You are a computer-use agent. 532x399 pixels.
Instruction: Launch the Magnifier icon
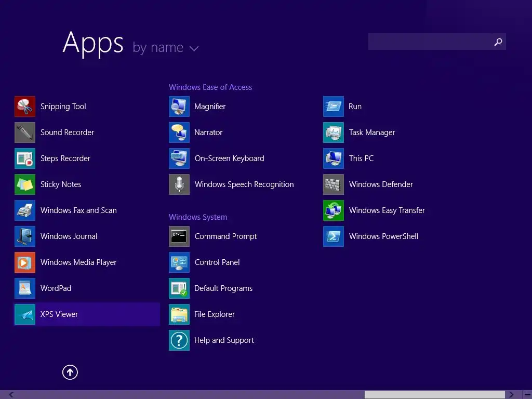tap(179, 107)
